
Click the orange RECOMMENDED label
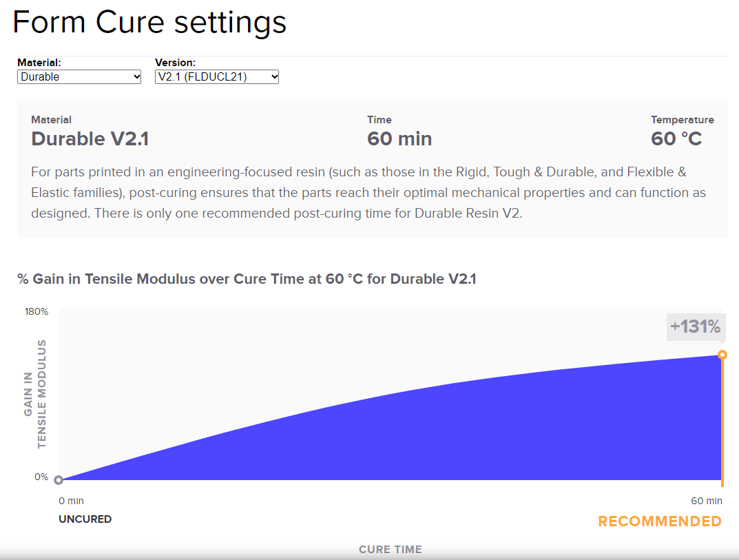point(659,521)
